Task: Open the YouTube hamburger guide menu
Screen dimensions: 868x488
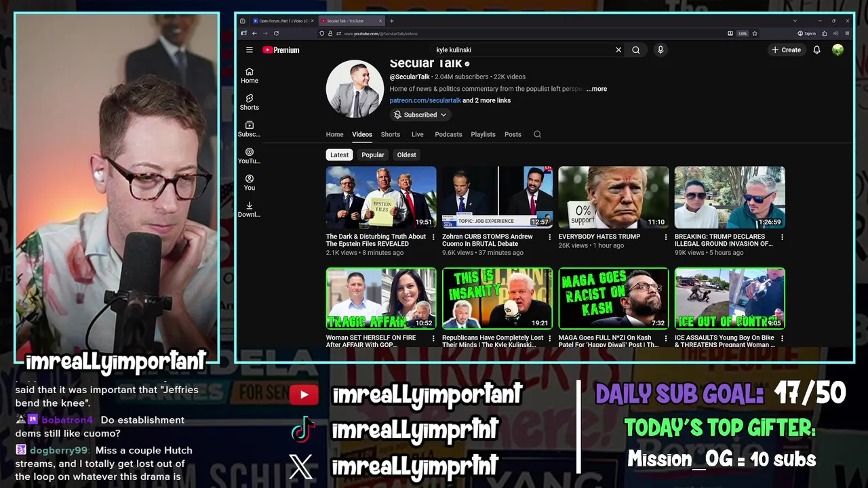Action: coord(250,49)
